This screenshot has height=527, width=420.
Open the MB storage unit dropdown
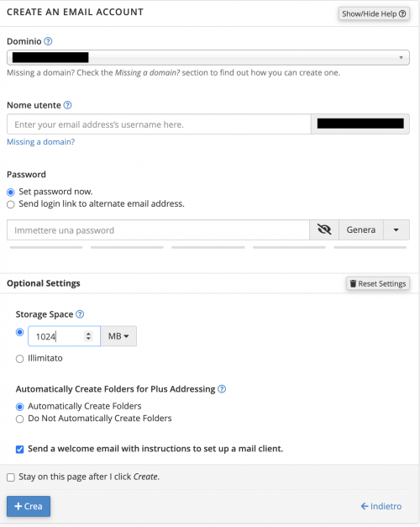point(118,336)
